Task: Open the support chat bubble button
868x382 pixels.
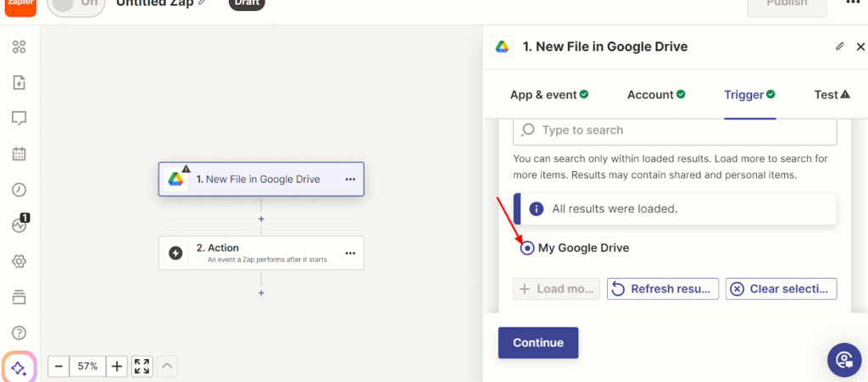Action: [844, 360]
